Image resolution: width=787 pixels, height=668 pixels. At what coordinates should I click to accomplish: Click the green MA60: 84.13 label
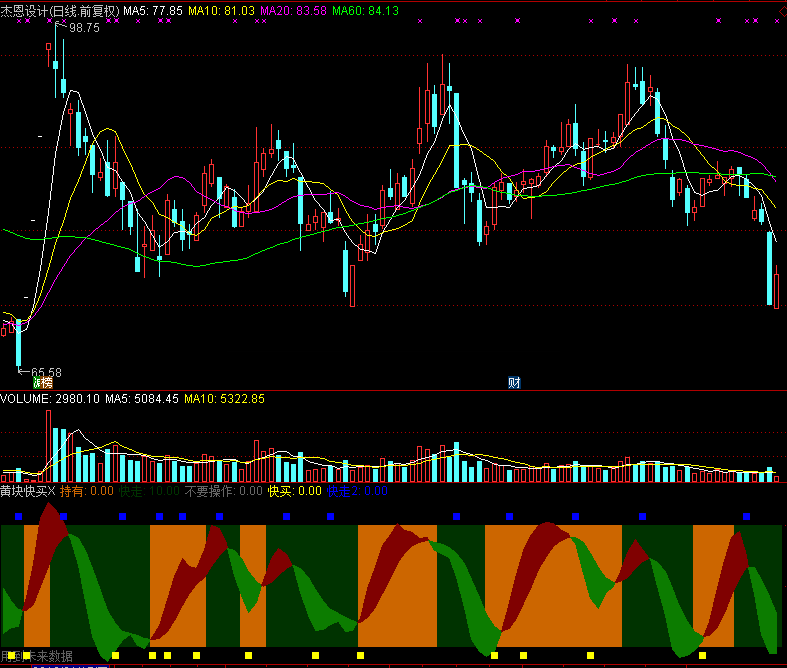point(365,11)
